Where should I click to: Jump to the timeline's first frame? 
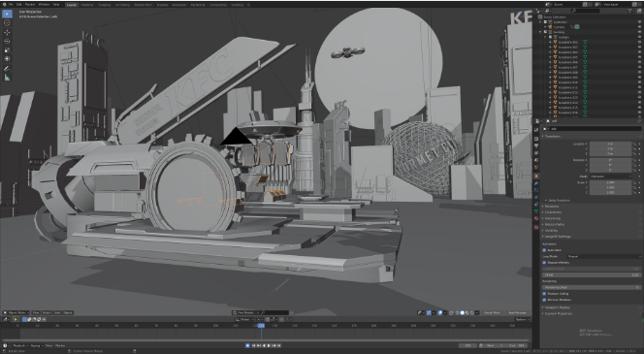click(254, 346)
